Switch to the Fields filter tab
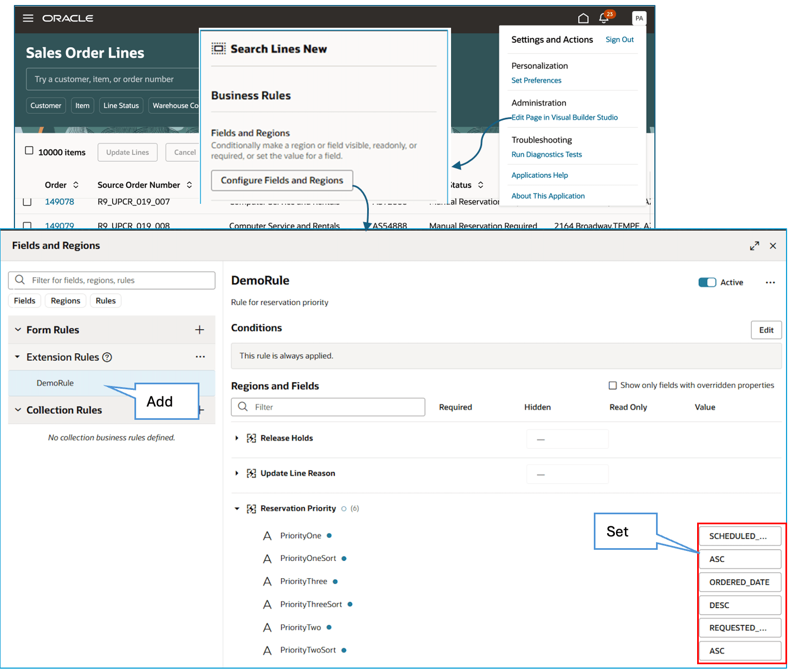This screenshot has width=791, height=672. 24,300
